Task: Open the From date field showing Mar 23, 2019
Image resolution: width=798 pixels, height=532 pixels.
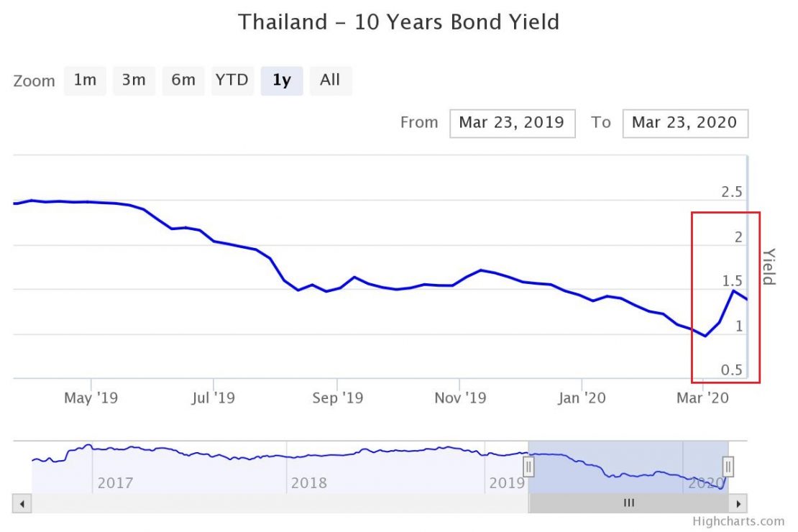Action: point(512,123)
